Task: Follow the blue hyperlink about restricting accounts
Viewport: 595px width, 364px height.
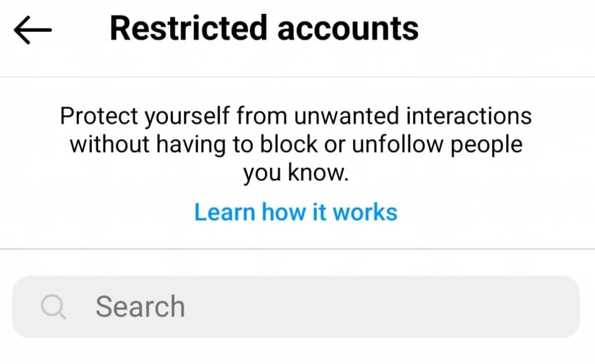Action: 295,212
